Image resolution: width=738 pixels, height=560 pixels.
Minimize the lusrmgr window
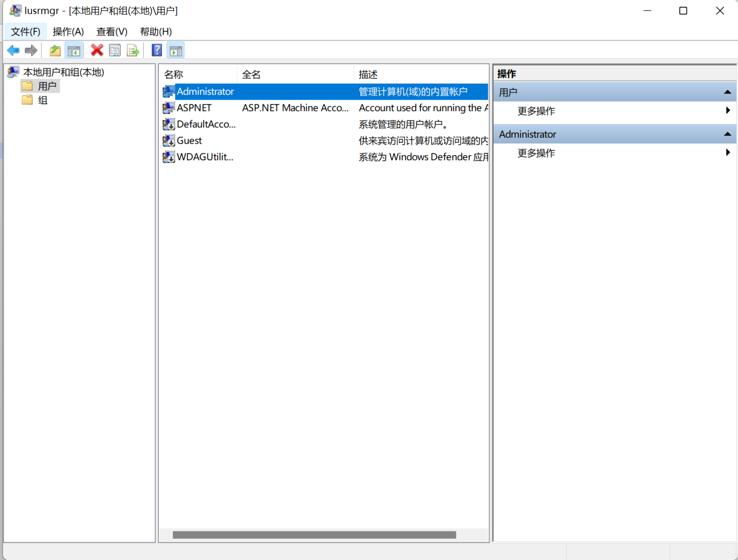pos(647,10)
